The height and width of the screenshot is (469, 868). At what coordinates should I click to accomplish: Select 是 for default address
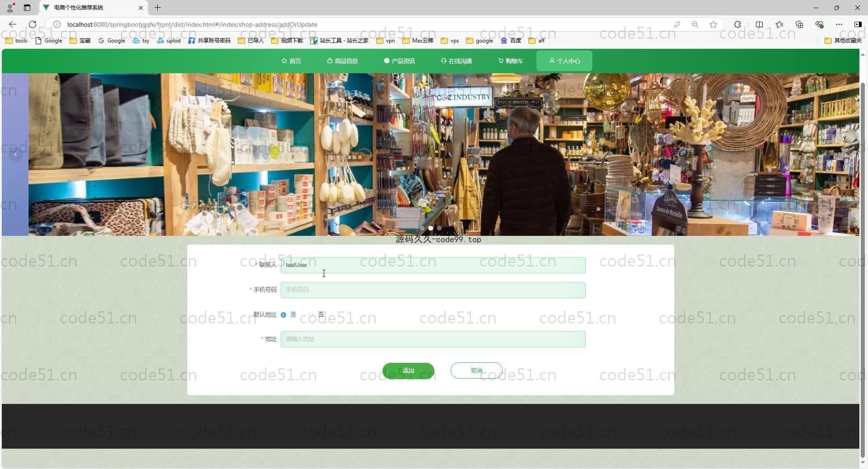[288, 315]
